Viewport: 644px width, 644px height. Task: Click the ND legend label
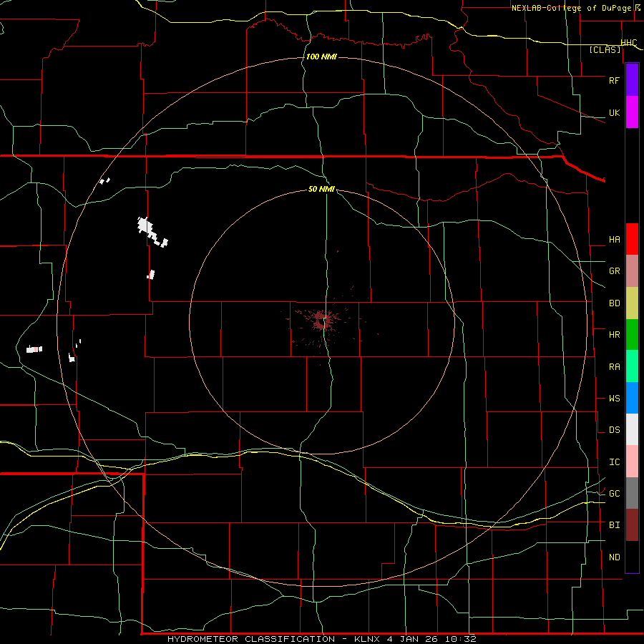[614, 557]
